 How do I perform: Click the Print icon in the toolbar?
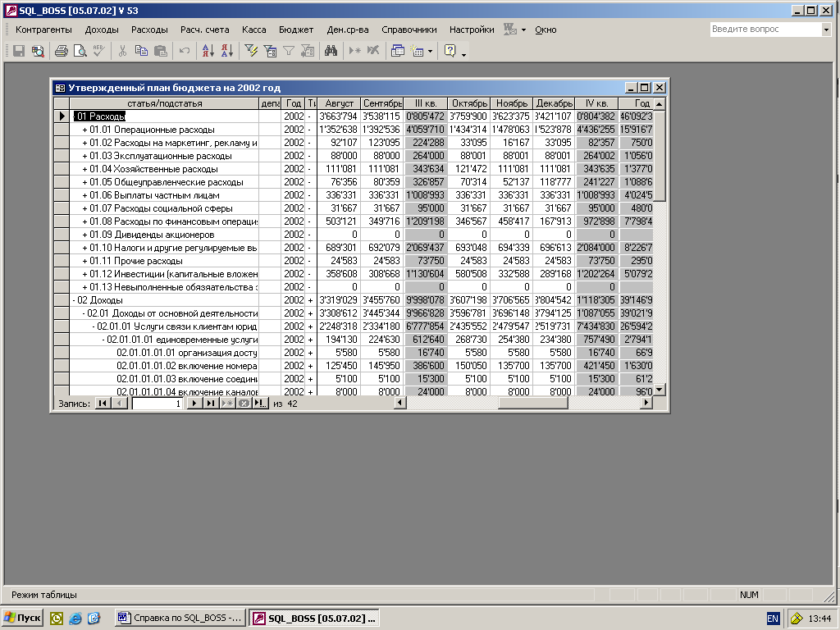(x=61, y=51)
